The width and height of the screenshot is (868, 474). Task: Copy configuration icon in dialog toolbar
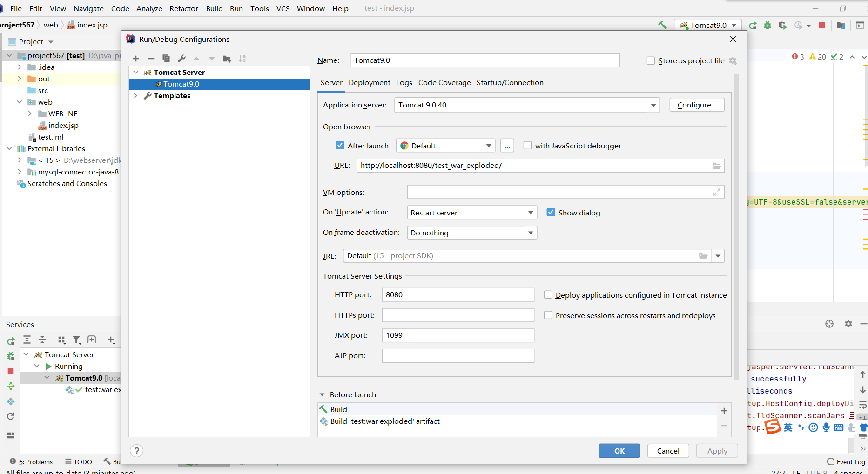(166, 59)
